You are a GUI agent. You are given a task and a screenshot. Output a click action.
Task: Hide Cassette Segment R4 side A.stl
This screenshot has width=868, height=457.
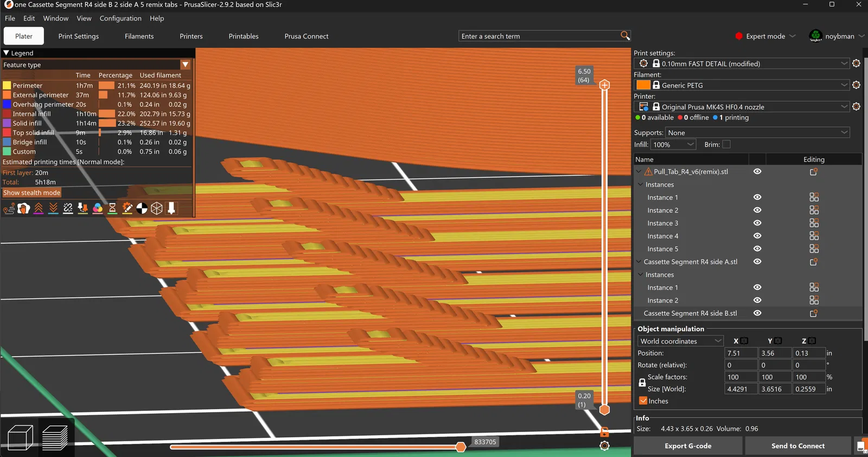pyautogui.click(x=757, y=262)
